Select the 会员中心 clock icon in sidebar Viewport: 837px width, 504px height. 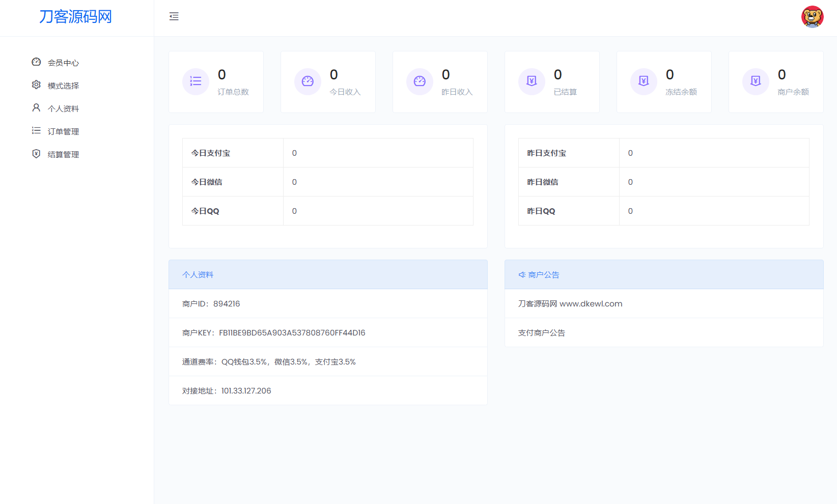(36, 62)
